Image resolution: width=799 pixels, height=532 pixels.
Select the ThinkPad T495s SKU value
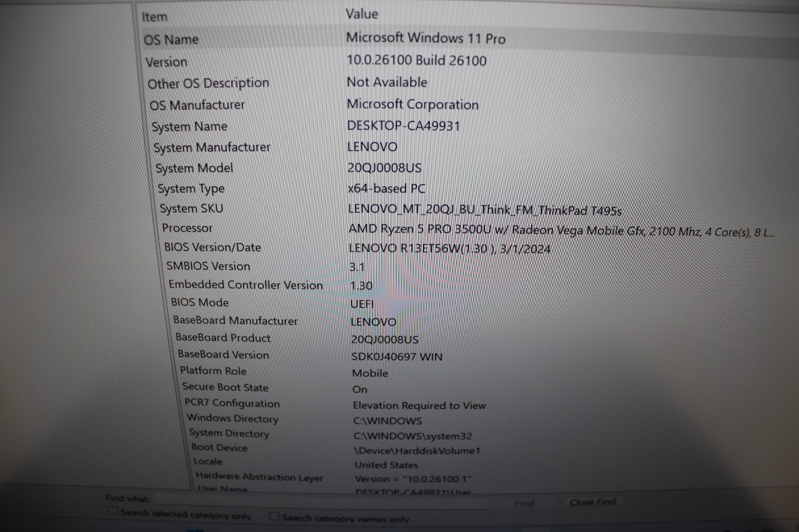point(485,210)
